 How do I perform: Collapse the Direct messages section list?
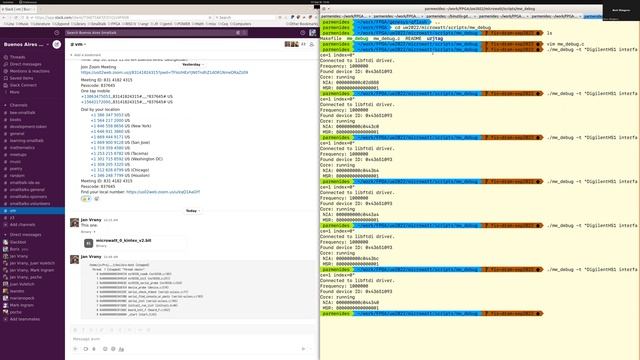5,235
